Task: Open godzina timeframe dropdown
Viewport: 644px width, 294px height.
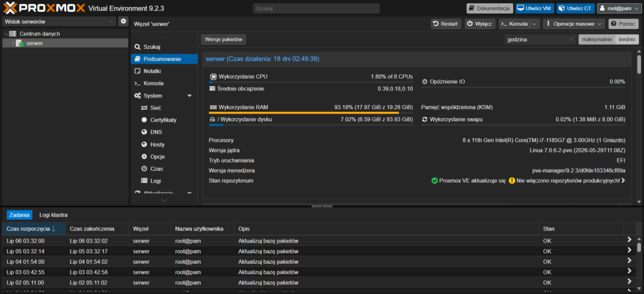Action: (x=540, y=40)
